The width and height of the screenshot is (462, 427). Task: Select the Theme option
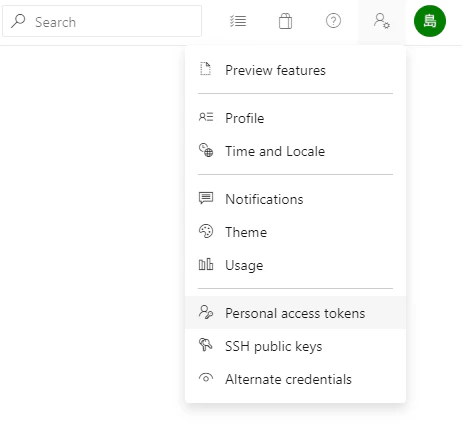point(295,232)
